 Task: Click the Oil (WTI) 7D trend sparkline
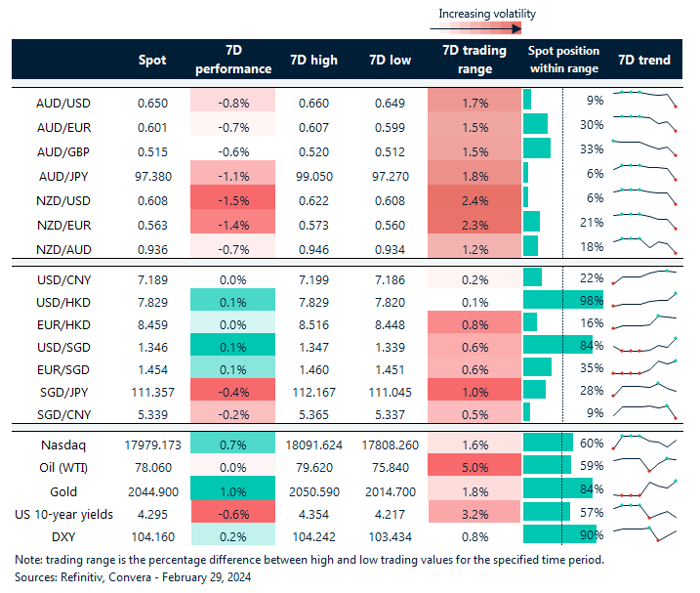point(644,466)
